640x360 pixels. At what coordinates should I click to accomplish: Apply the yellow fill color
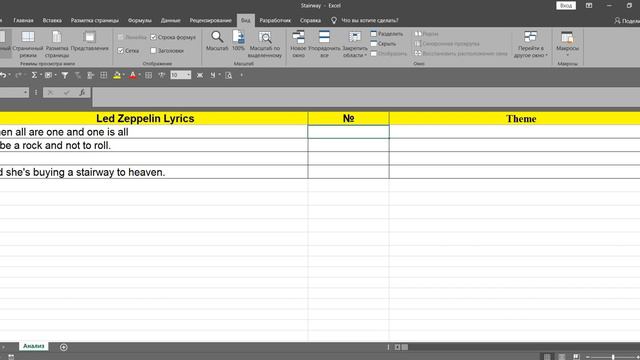click(117, 75)
